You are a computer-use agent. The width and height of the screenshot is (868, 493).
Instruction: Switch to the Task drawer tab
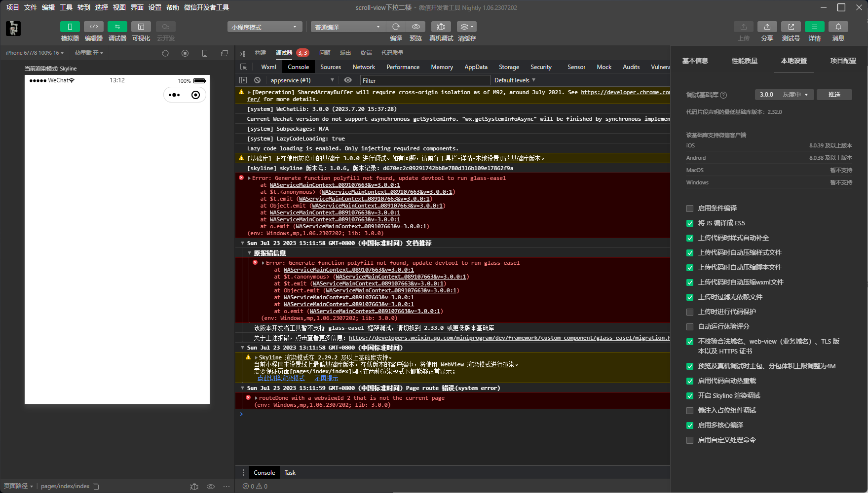point(290,472)
